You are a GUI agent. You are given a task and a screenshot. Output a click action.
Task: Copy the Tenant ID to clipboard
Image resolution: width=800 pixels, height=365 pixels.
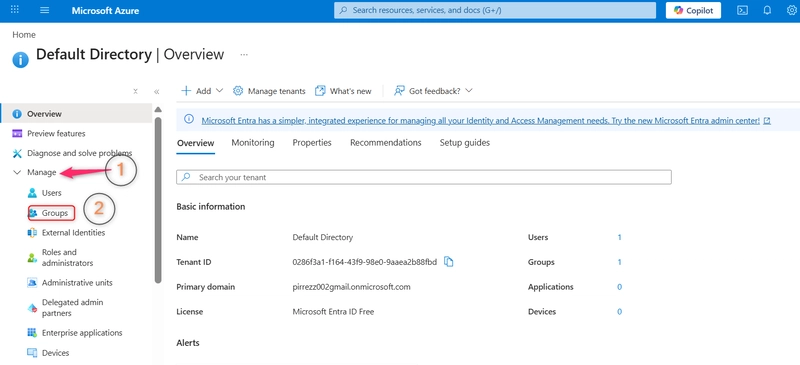pos(448,262)
